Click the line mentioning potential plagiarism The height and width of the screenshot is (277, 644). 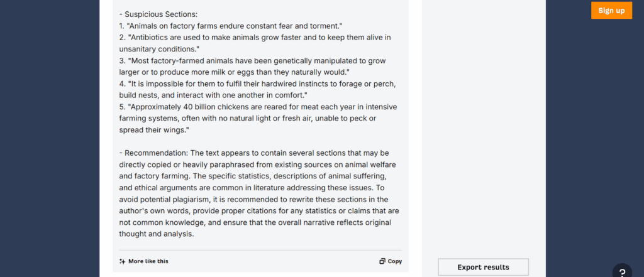tap(253, 200)
